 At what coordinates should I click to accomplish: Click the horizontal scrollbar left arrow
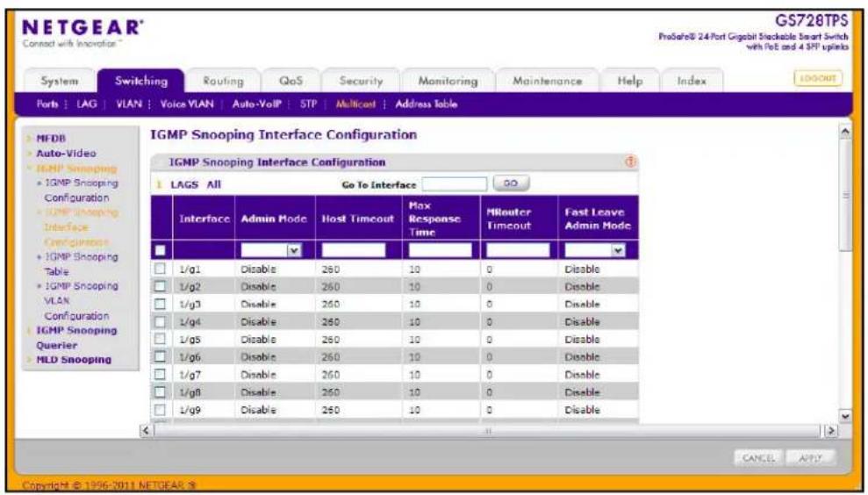[x=147, y=430]
